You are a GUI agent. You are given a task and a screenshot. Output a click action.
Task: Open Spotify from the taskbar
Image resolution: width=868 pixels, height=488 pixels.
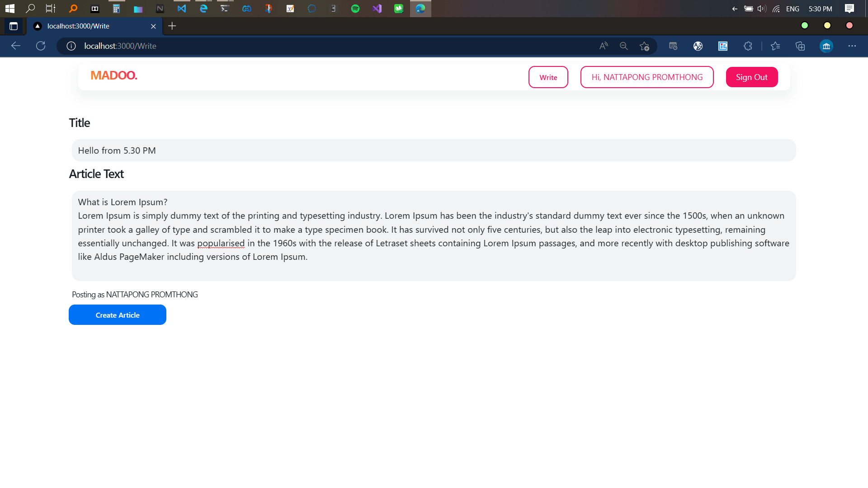pyautogui.click(x=355, y=9)
